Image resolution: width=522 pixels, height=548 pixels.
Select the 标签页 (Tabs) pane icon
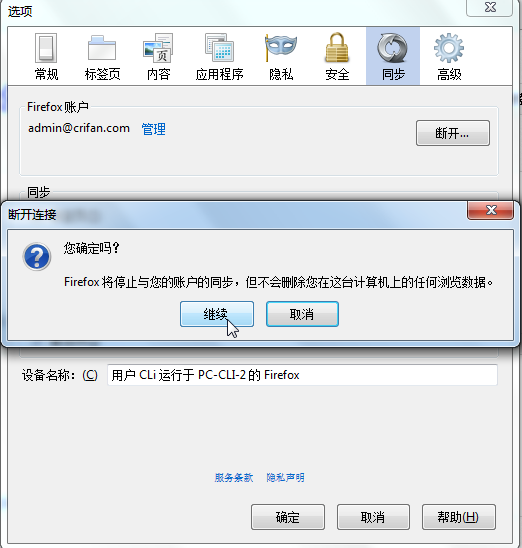coord(102,57)
